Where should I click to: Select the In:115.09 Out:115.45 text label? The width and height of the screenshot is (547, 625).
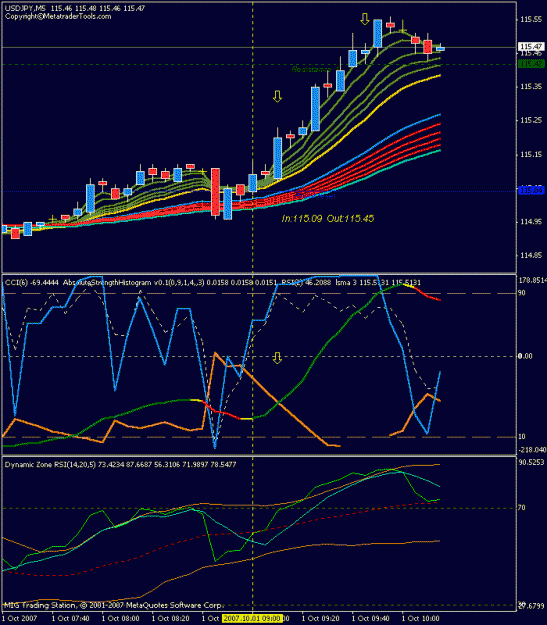[328, 218]
